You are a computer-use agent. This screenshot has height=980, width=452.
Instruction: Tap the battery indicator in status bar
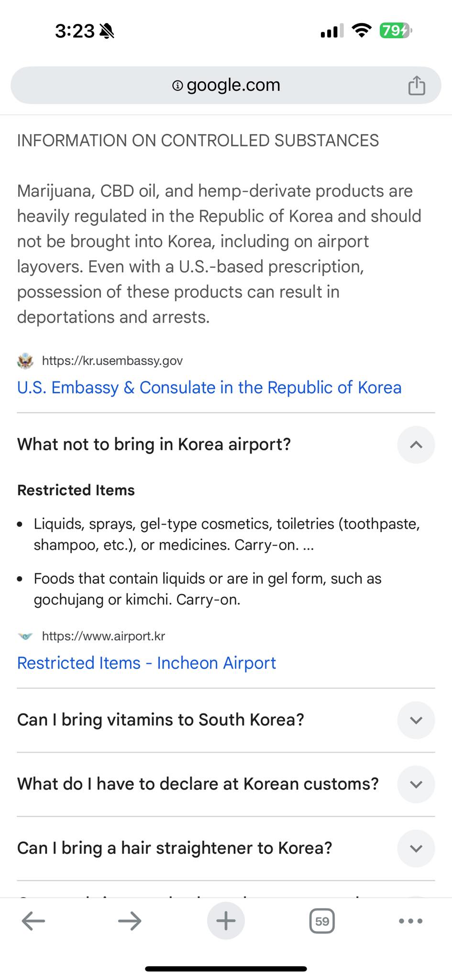[x=396, y=31]
